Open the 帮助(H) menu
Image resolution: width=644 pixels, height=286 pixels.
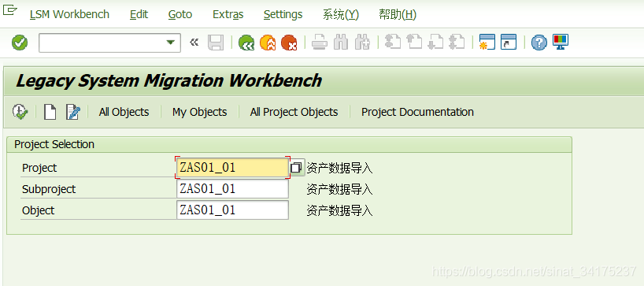[x=398, y=14]
